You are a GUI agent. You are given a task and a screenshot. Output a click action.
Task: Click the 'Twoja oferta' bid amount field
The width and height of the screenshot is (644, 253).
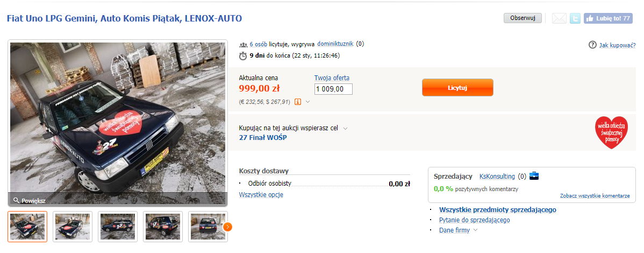tap(333, 89)
